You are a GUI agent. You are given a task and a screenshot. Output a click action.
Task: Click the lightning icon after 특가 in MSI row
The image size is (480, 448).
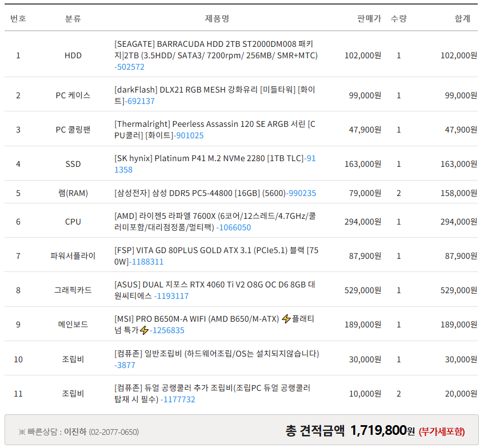pos(144,330)
